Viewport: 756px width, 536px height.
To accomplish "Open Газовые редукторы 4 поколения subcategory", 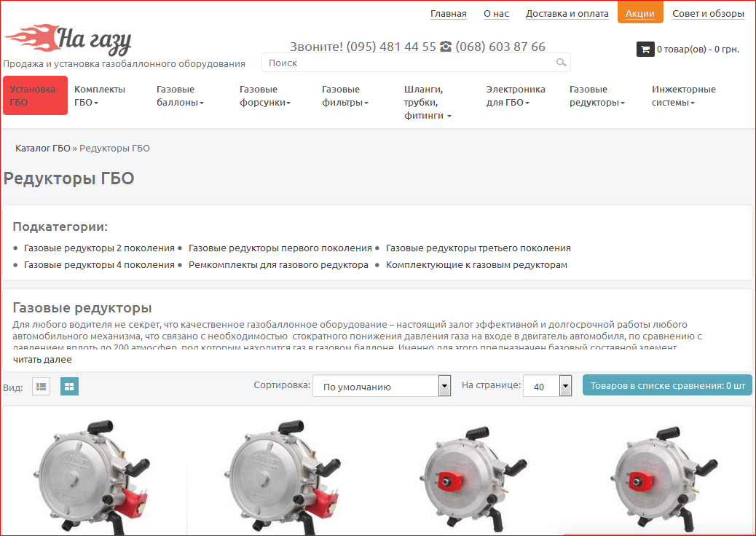I will [99, 265].
